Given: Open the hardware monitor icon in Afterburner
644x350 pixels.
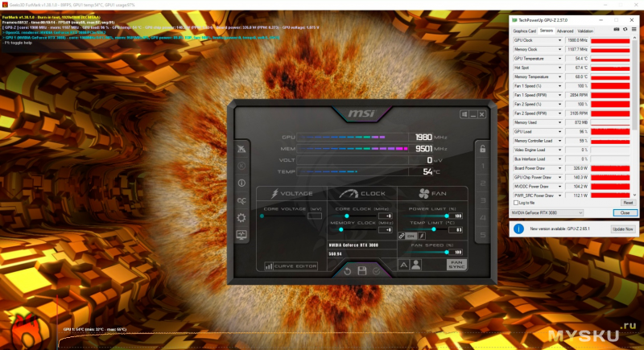Looking at the screenshot, I should pyautogui.click(x=242, y=235).
